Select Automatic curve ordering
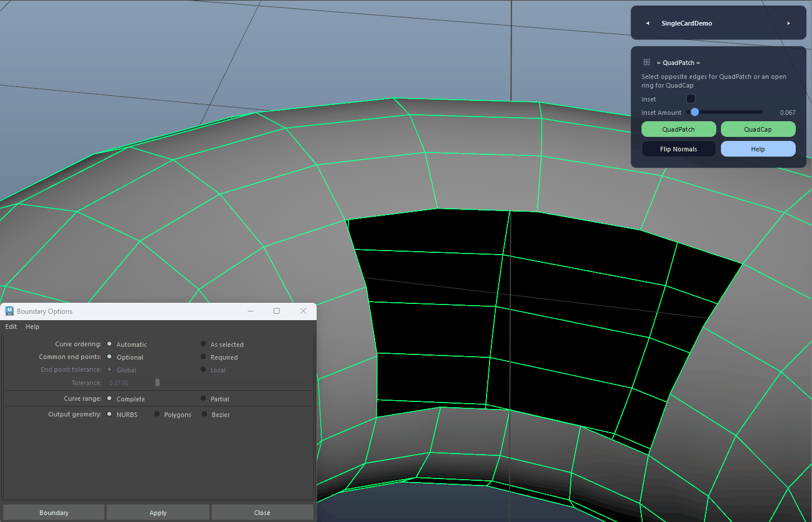This screenshot has width=812, height=522. click(x=110, y=344)
